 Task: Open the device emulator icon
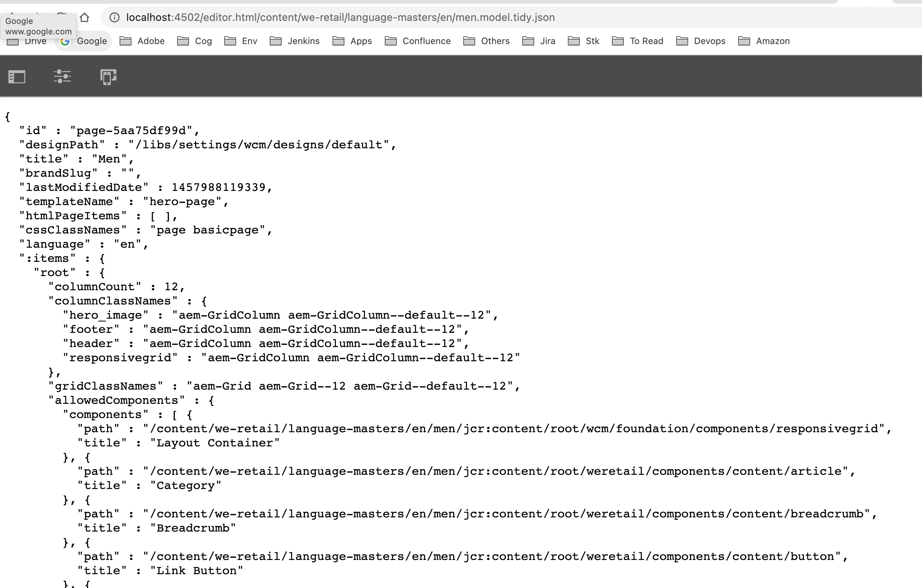108,77
